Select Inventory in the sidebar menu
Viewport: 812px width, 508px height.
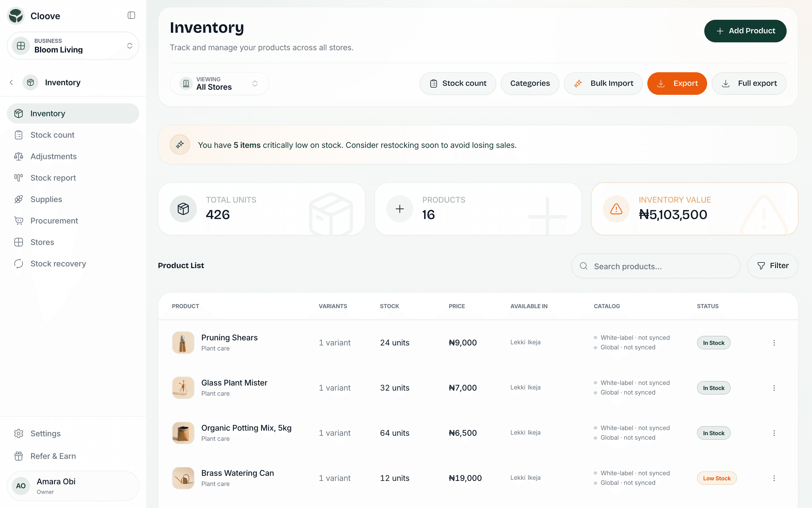coord(73,113)
